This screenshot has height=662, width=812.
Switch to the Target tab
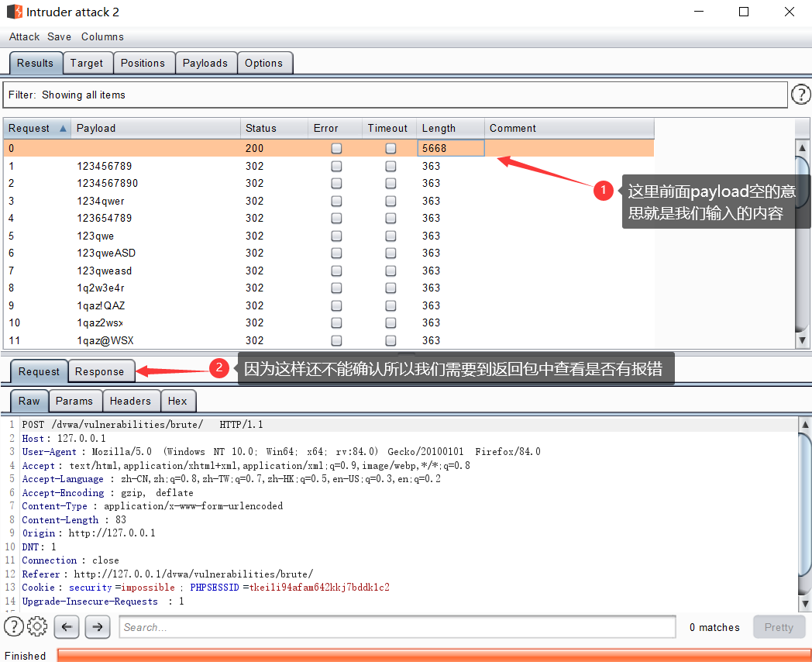coord(88,64)
